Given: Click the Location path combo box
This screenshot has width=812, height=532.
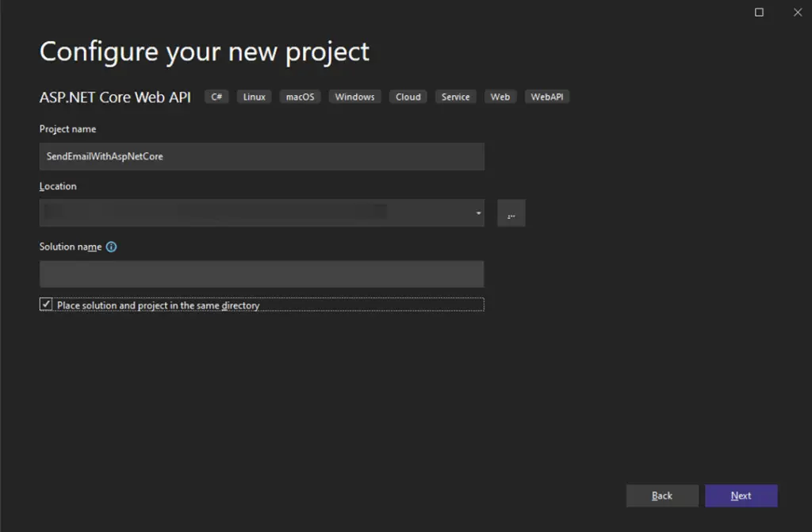Looking at the screenshot, I should [262, 213].
